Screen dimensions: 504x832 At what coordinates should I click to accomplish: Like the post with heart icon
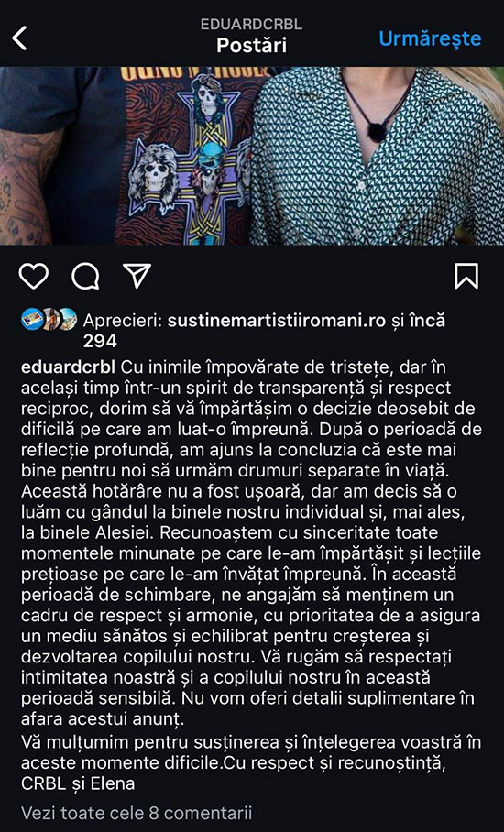33,276
